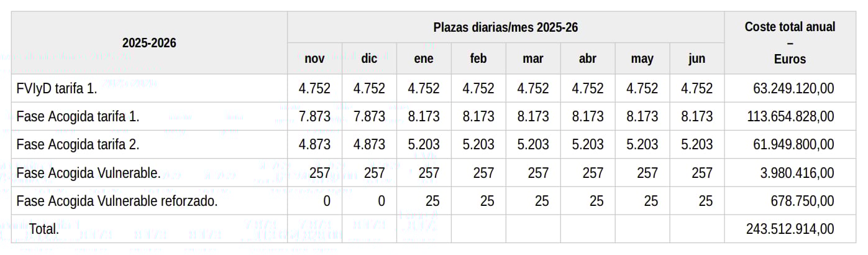
Task: Select the 678.750,00 cost cell
Action: click(x=802, y=201)
